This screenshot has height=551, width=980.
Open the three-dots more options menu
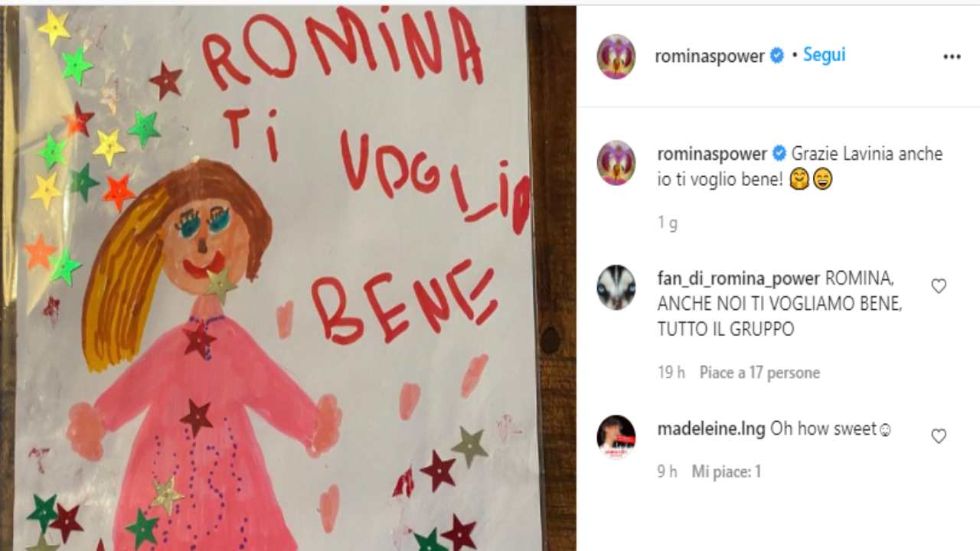click(952, 57)
